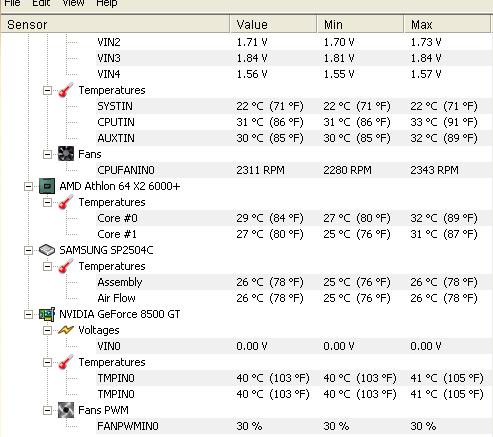Click the thermometer icon above SYSTIN
493x437 pixels.
pyautogui.click(x=66, y=90)
